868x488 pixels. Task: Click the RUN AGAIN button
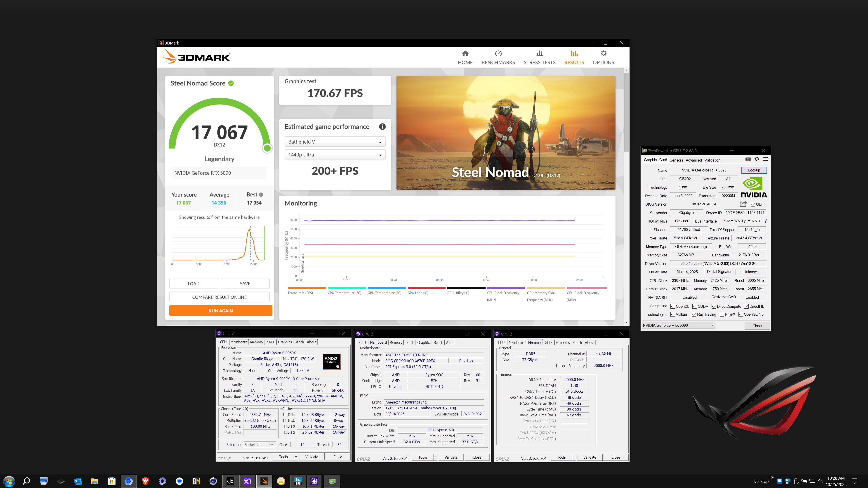point(220,310)
